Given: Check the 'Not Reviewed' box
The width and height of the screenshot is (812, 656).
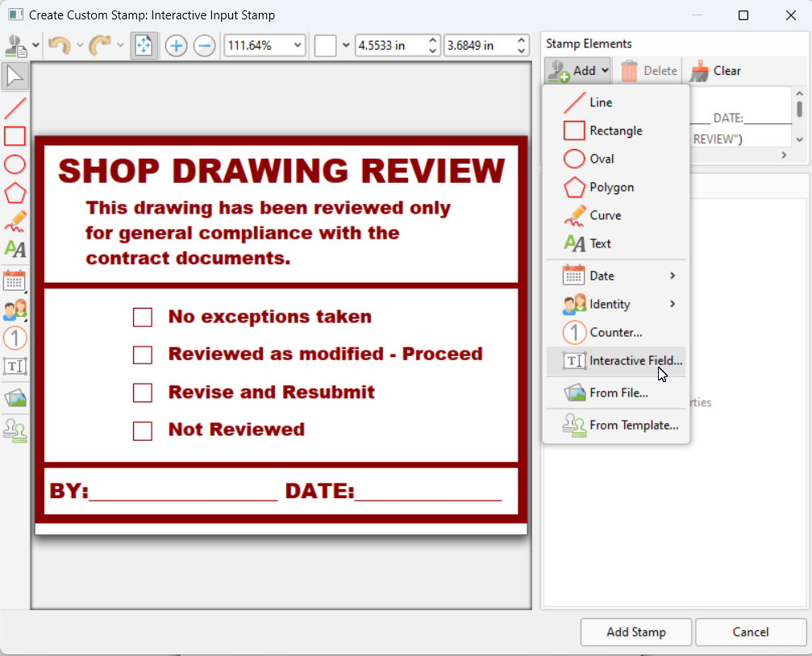Looking at the screenshot, I should coord(143,431).
